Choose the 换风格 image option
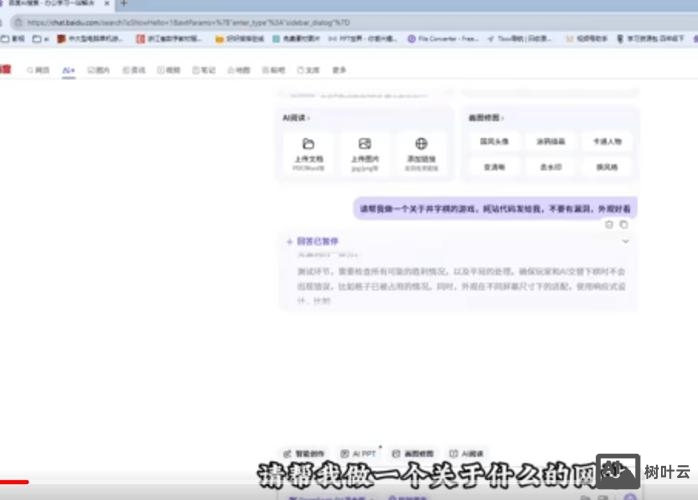Image resolution: width=698 pixels, height=500 pixels. 607,167
